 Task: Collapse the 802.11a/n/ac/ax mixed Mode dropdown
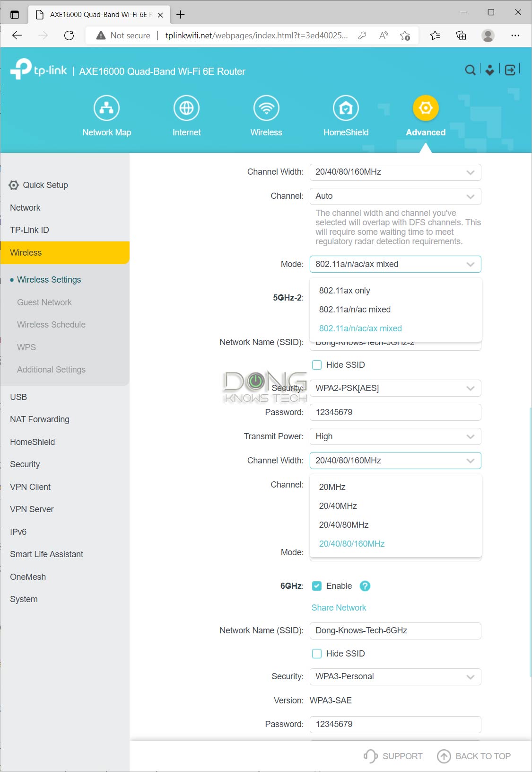pos(395,264)
